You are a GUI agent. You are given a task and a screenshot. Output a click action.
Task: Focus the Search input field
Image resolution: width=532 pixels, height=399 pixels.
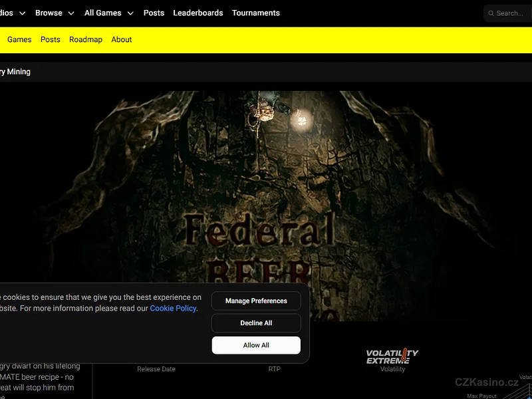pyautogui.click(x=511, y=13)
